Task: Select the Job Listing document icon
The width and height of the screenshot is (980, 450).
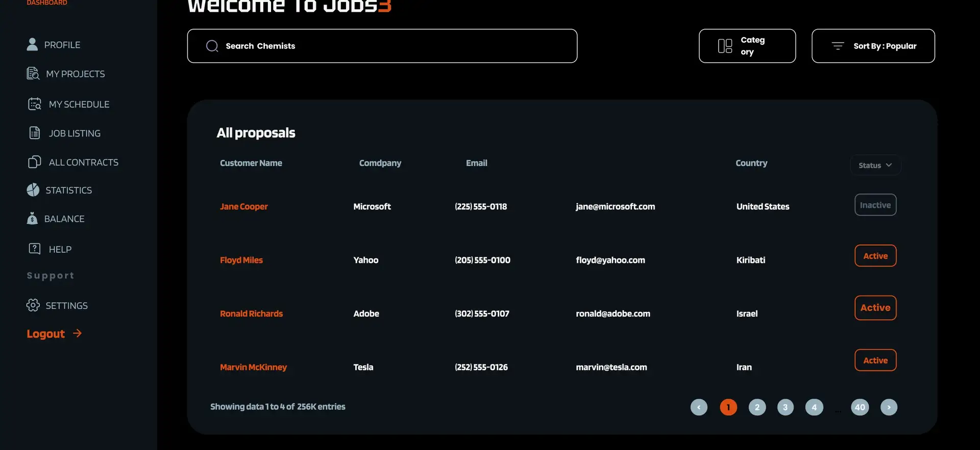Action: coord(34,133)
